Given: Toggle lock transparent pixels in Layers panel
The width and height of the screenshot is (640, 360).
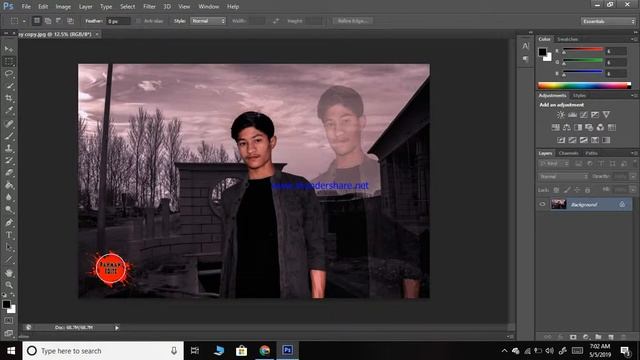Looking at the screenshot, I should pos(556,190).
